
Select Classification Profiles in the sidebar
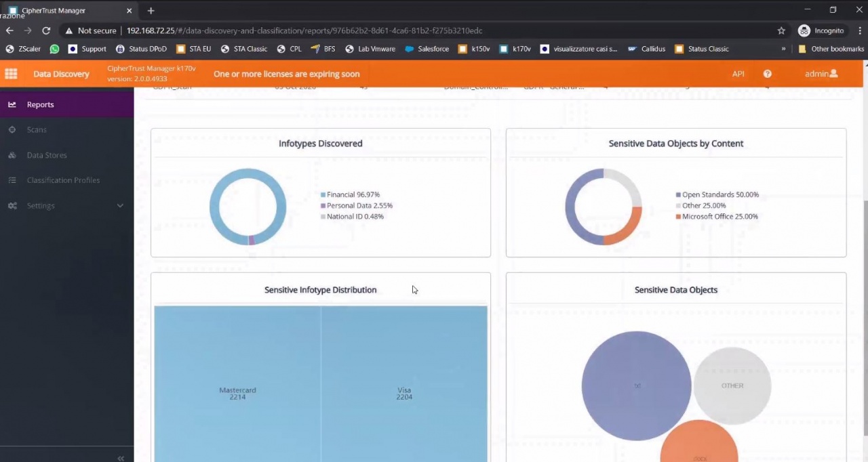pyautogui.click(x=66, y=180)
